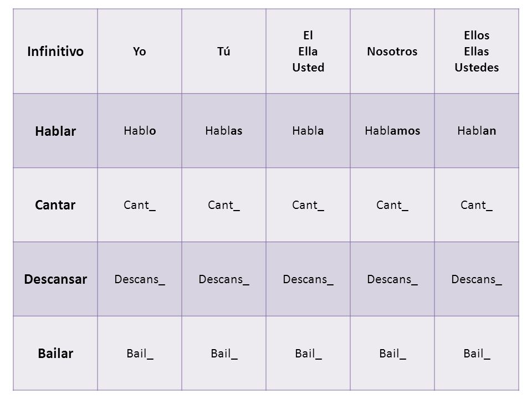Screen dimensions: 532x399
Task: Select the Cantar infinitive cell
Action: [55, 205]
